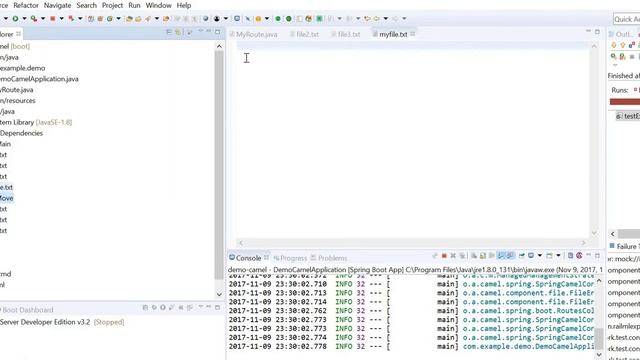Select Server Developer Edition v3.2 entry
Viewport: 640px width, 360px height.
(x=45, y=322)
